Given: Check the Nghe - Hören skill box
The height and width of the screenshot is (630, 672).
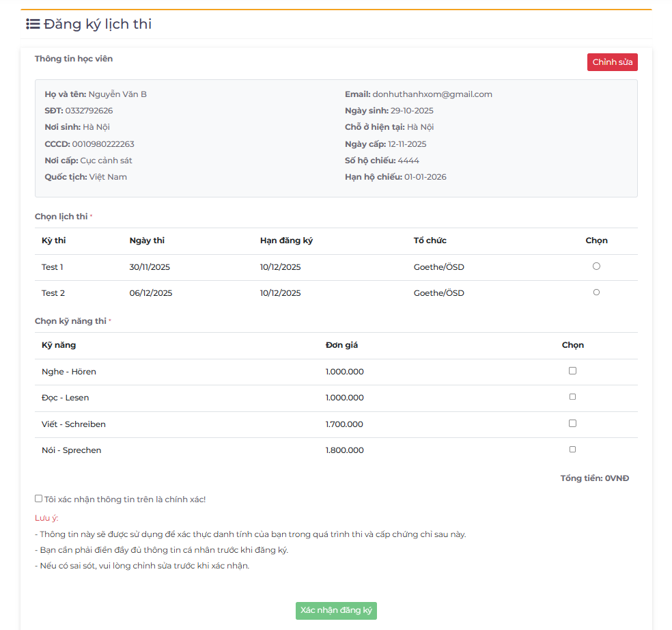Looking at the screenshot, I should tap(572, 371).
